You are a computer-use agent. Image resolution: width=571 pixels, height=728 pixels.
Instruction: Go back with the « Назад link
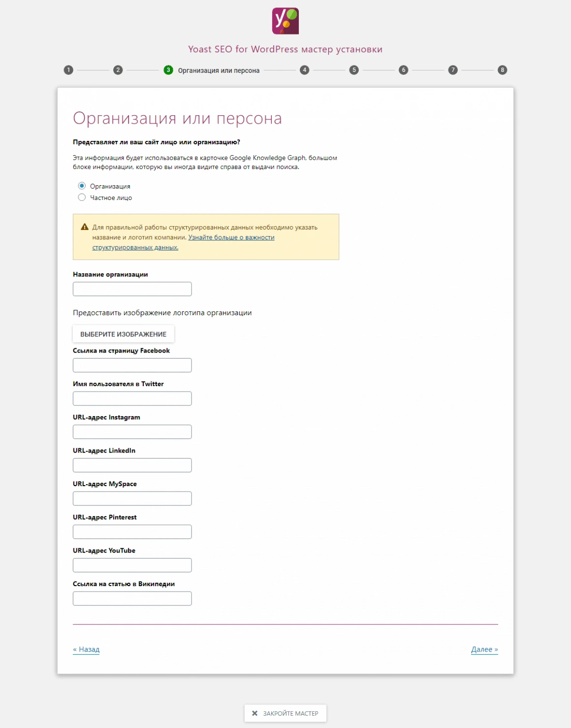86,649
